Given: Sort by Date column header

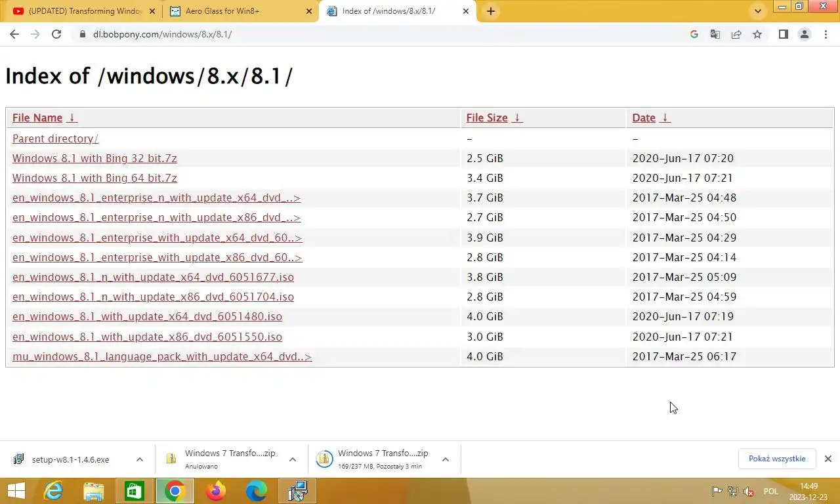Looking at the screenshot, I should (x=644, y=118).
